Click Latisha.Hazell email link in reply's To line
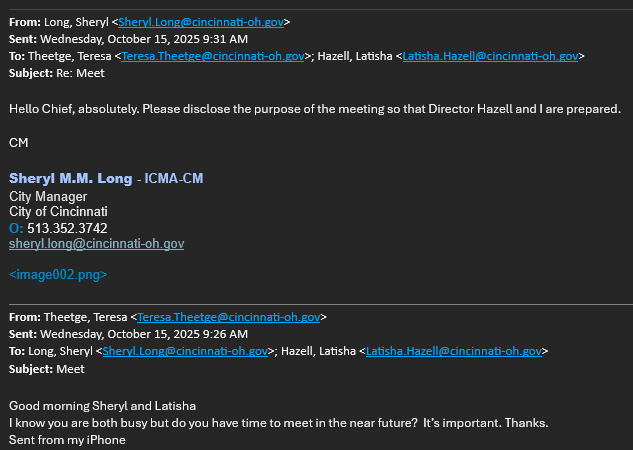633x450 pixels. coord(490,57)
